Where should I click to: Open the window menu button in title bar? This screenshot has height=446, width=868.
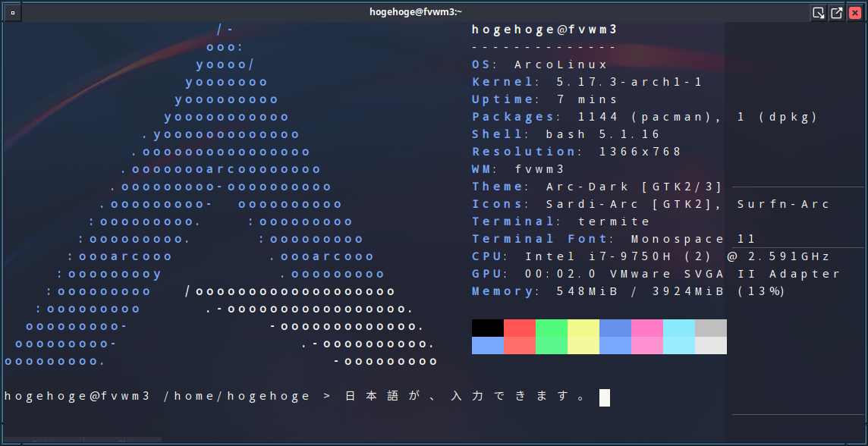tap(13, 12)
